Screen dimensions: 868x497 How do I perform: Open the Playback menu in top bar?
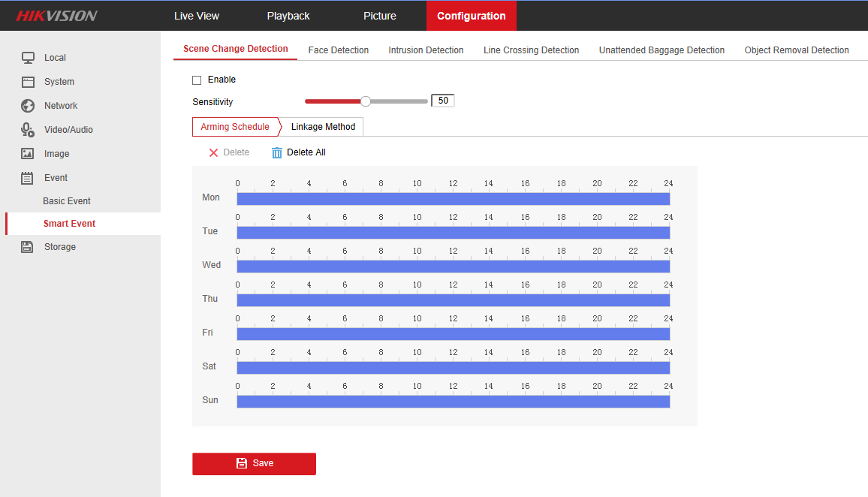(288, 16)
